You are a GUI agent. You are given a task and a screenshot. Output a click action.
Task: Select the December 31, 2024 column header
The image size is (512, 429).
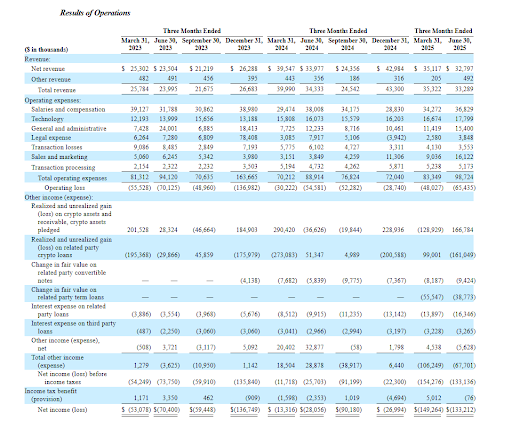(x=390, y=44)
